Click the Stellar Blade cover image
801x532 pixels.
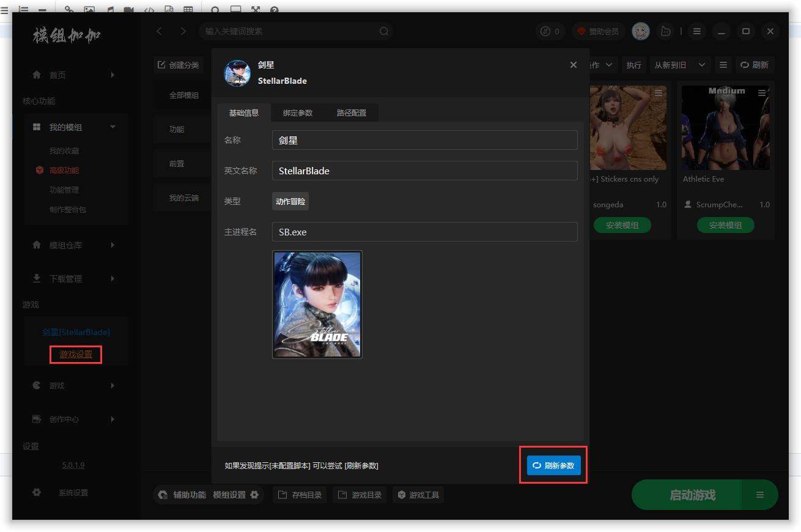(317, 304)
